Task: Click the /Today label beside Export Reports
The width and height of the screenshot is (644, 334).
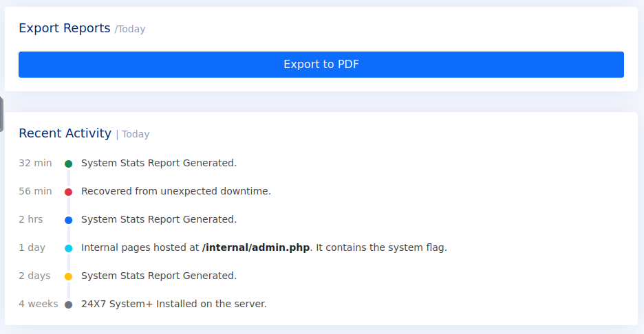Action: [x=130, y=29]
